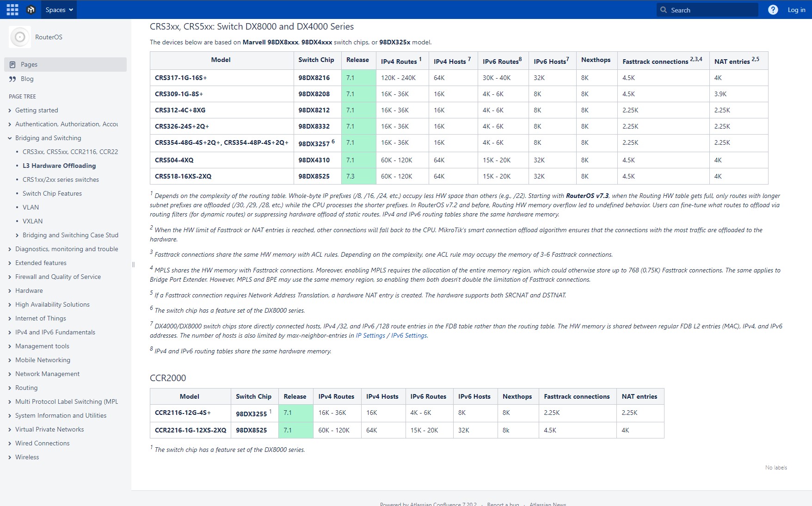Expand Bridging and Switching Case Studies node
This screenshot has width=812, height=506.
tap(17, 235)
